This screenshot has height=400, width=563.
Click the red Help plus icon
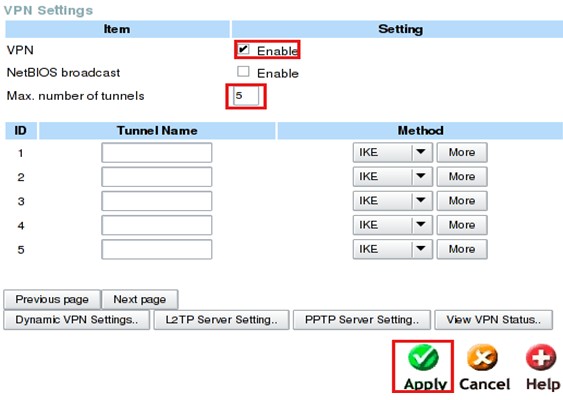pos(541,358)
